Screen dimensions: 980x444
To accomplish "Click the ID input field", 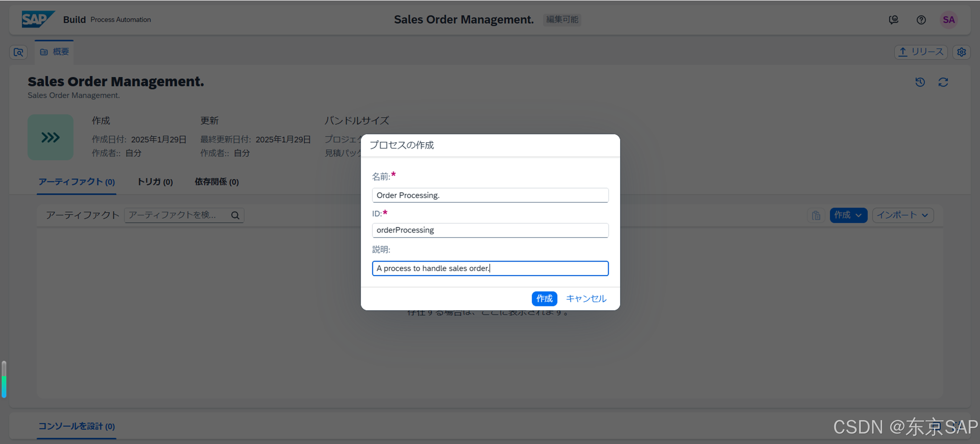I will pos(490,230).
